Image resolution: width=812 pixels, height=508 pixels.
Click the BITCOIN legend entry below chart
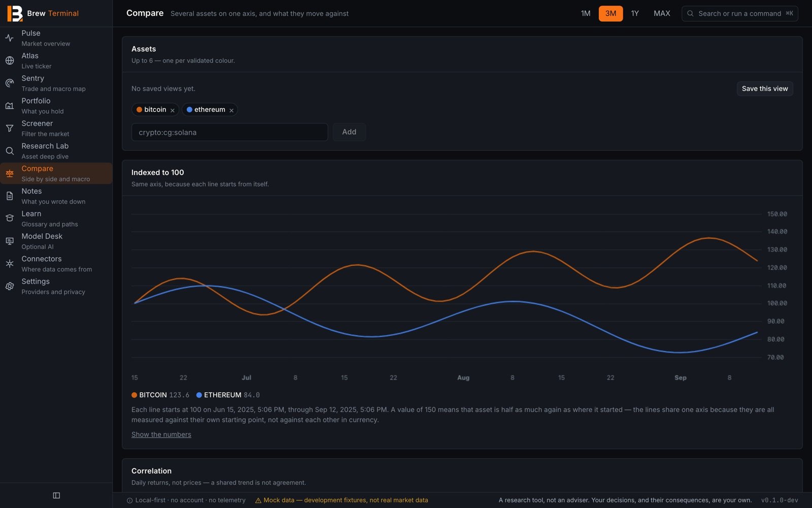coord(160,395)
